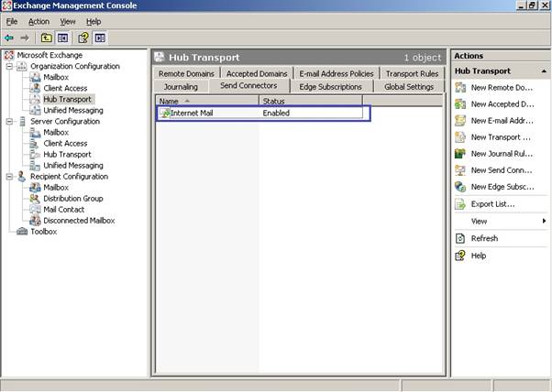Click the Enabled status cell
The width and height of the screenshot is (552, 392).
coord(276,113)
